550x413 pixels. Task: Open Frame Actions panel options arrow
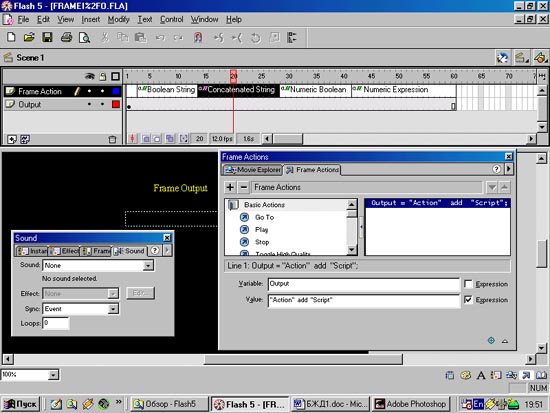(x=509, y=169)
